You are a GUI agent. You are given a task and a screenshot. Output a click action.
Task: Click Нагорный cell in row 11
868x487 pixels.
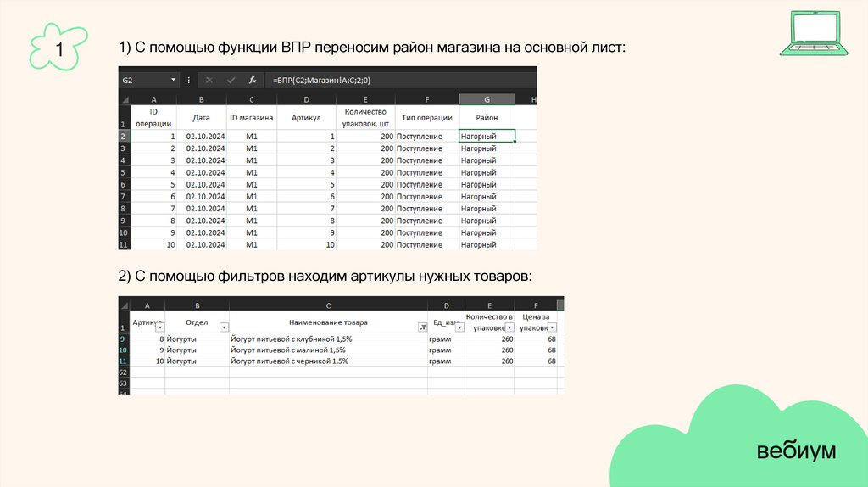click(x=487, y=244)
